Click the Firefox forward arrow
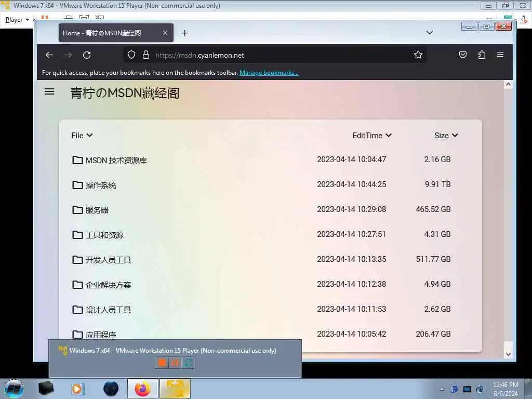532x399 pixels. click(68, 55)
